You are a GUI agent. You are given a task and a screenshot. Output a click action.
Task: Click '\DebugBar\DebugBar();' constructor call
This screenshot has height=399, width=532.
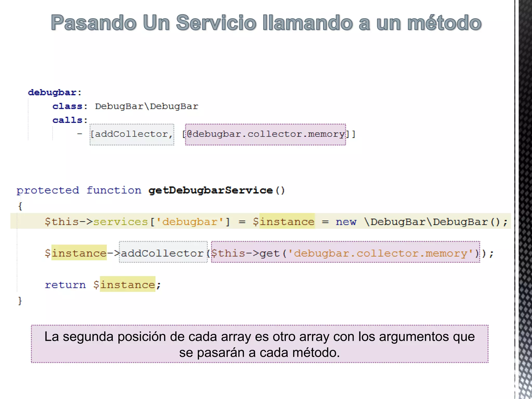(436, 222)
